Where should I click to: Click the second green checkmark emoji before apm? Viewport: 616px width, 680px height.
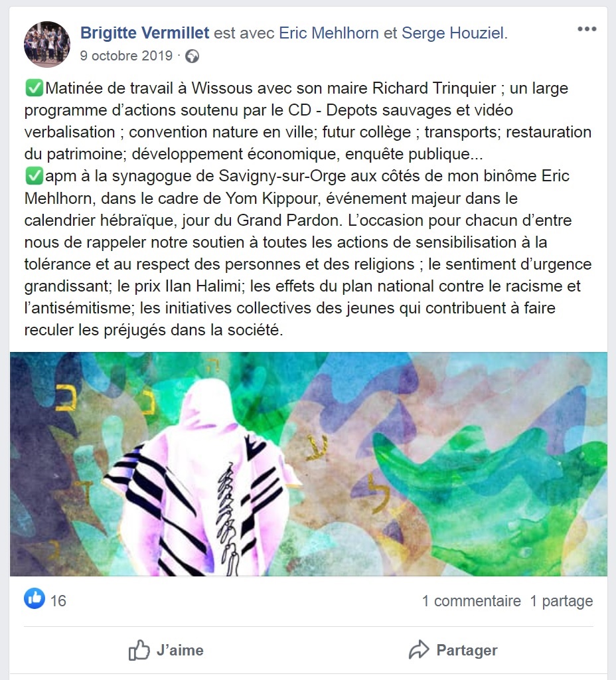click(35, 176)
